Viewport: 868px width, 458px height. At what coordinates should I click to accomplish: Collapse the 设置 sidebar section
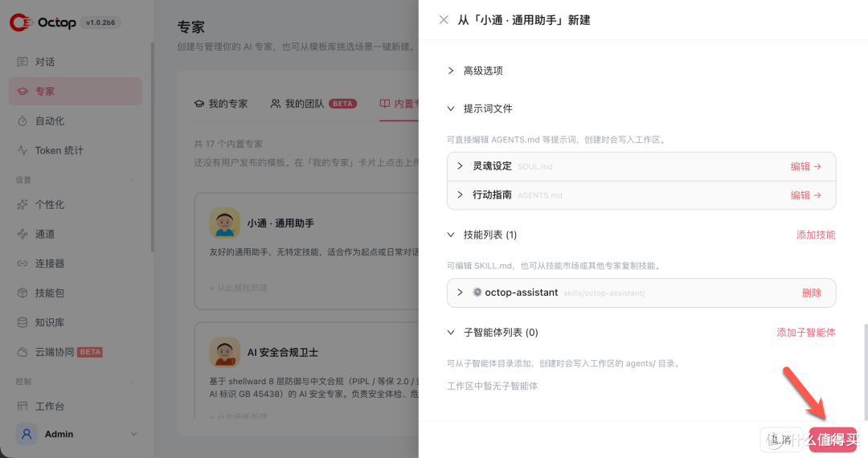point(131,180)
